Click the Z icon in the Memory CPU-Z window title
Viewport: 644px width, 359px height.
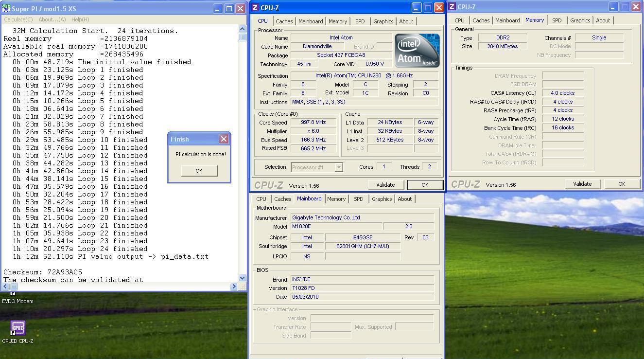point(452,7)
